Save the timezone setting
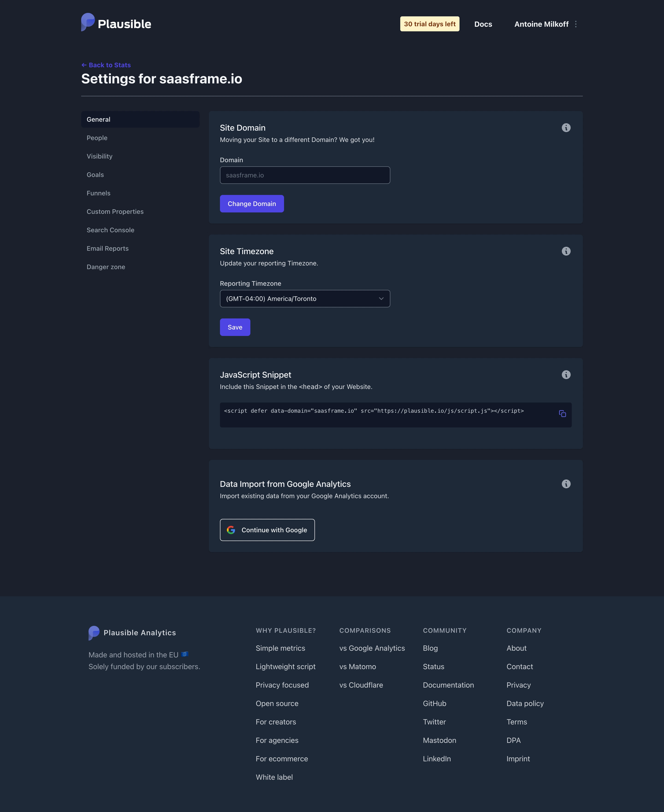 (x=235, y=327)
